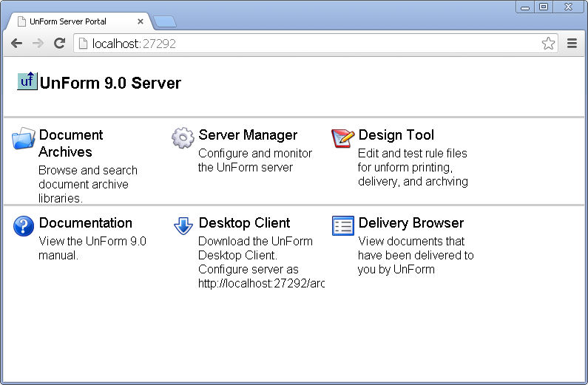Screen dimensions: 588x385
Task: Open the Delivery Browser heading link
Action: [x=410, y=222]
